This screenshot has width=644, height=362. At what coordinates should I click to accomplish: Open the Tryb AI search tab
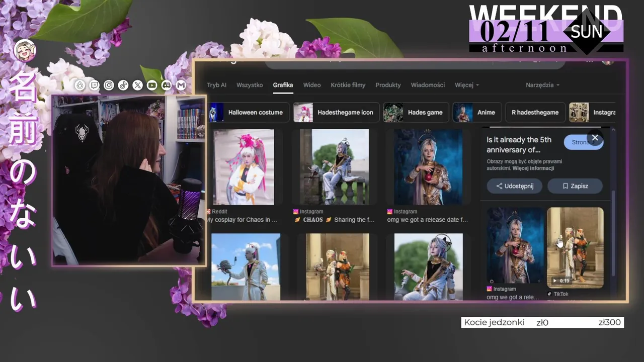point(216,85)
